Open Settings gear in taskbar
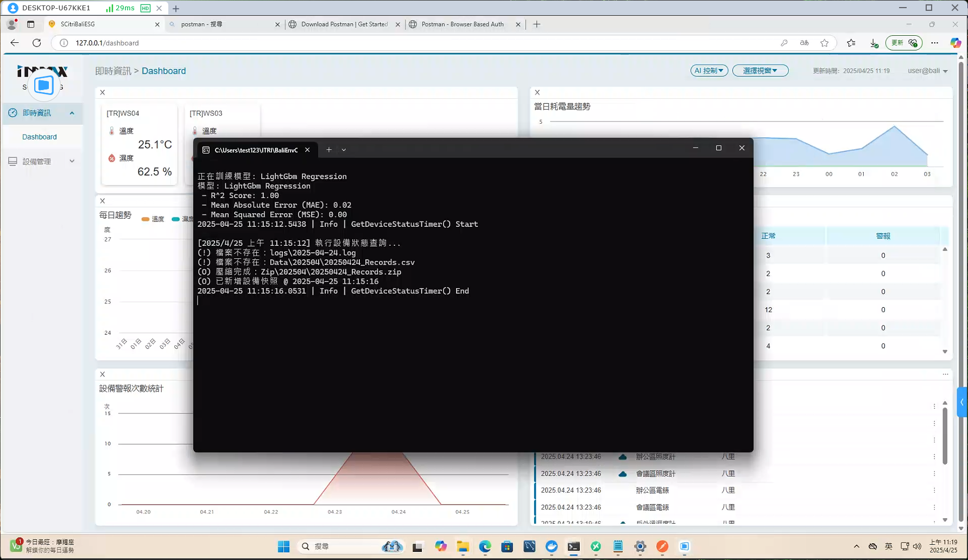This screenshot has width=968, height=560. 640,546
